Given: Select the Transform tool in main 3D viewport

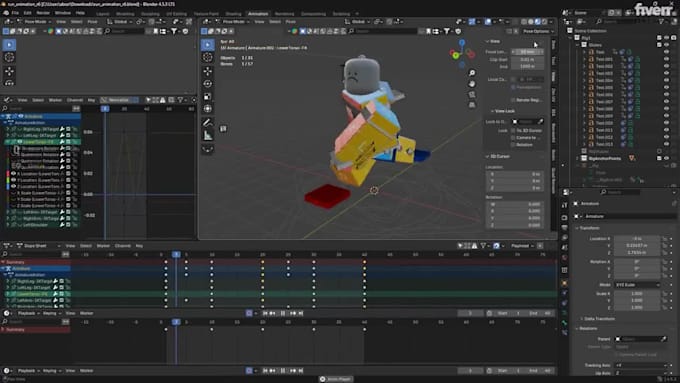Looking at the screenshot, I should tap(208, 109).
